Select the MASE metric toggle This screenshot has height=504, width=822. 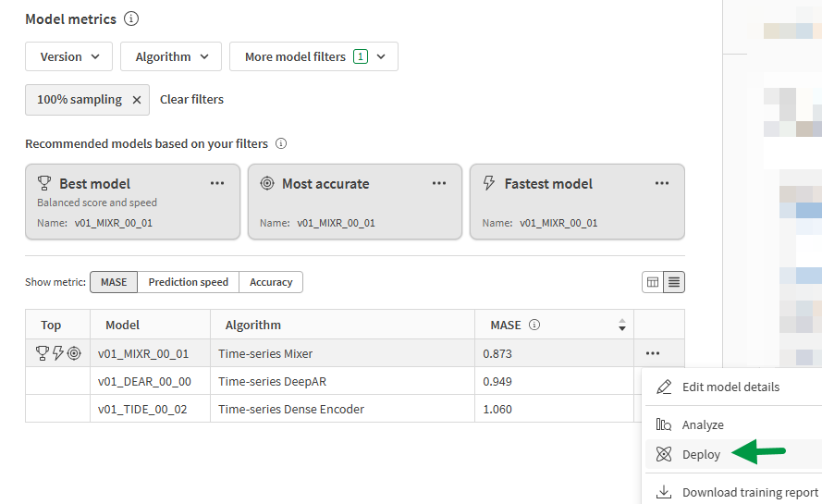(x=114, y=282)
